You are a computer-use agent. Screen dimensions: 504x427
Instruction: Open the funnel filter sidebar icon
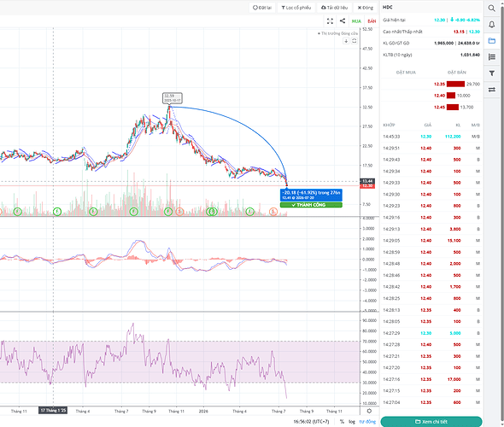coord(491,73)
